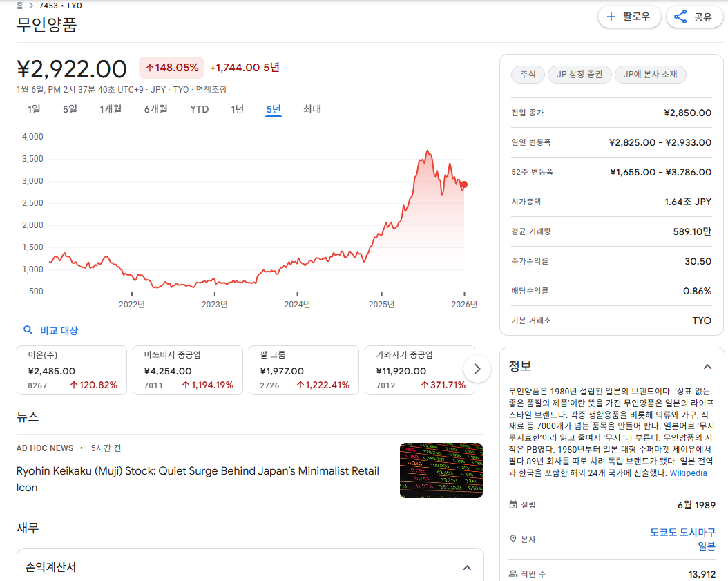Click the 2024년 axis label on chart
The image size is (728, 581).
pyautogui.click(x=297, y=304)
